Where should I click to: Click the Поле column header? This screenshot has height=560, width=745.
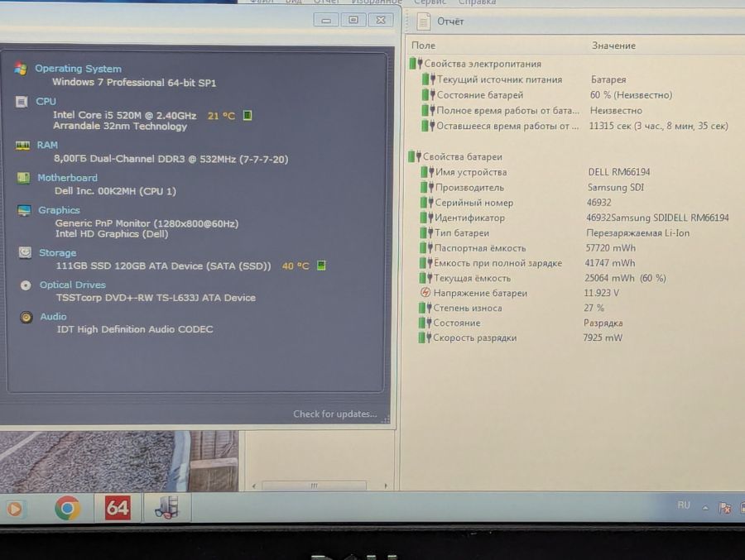point(423,45)
